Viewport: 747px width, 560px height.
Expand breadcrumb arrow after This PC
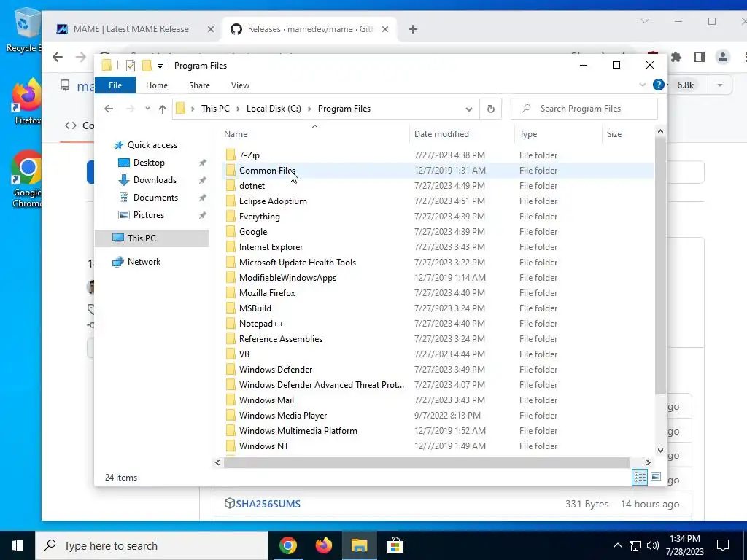(237, 109)
